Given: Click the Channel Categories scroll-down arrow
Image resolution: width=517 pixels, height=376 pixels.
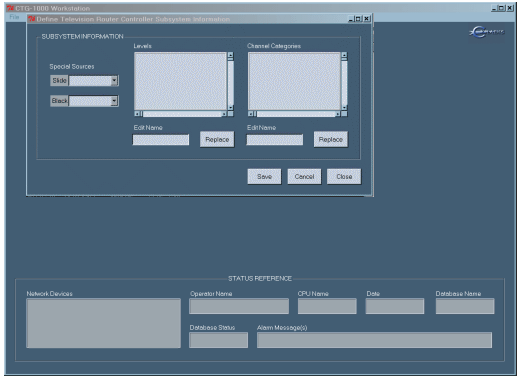Looking at the screenshot, I should [x=344, y=107].
